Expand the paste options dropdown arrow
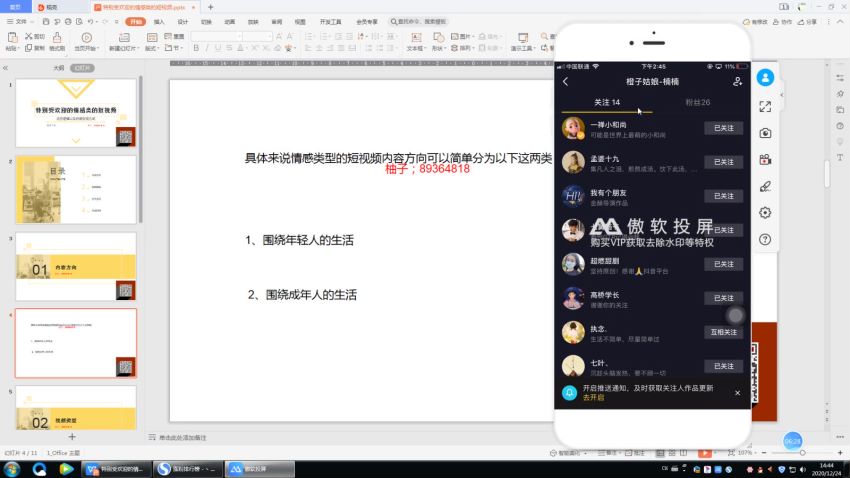This screenshot has height=478, width=850. click(x=19, y=48)
